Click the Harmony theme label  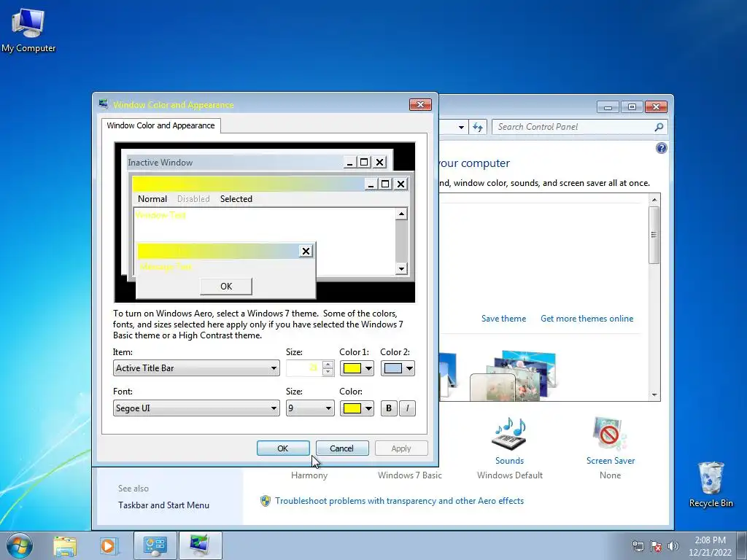(x=309, y=475)
